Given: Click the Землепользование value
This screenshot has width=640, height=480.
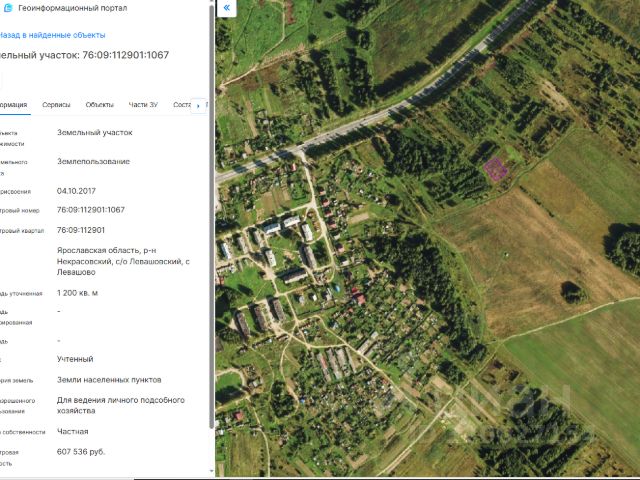Looking at the screenshot, I should (x=93, y=162).
